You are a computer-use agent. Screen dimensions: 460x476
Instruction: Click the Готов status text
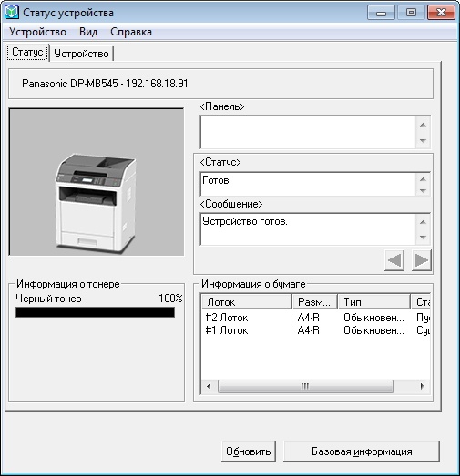pyautogui.click(x=216, y=180)
